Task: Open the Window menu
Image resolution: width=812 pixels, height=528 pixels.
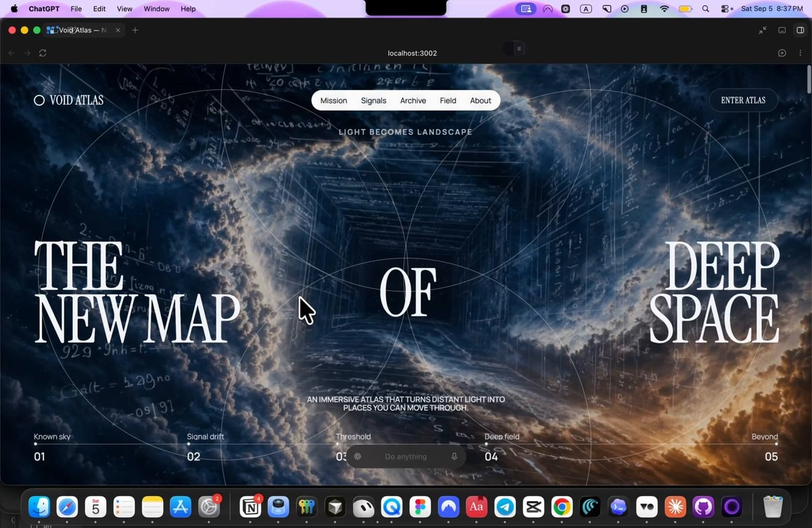Action: coord(157,9)
